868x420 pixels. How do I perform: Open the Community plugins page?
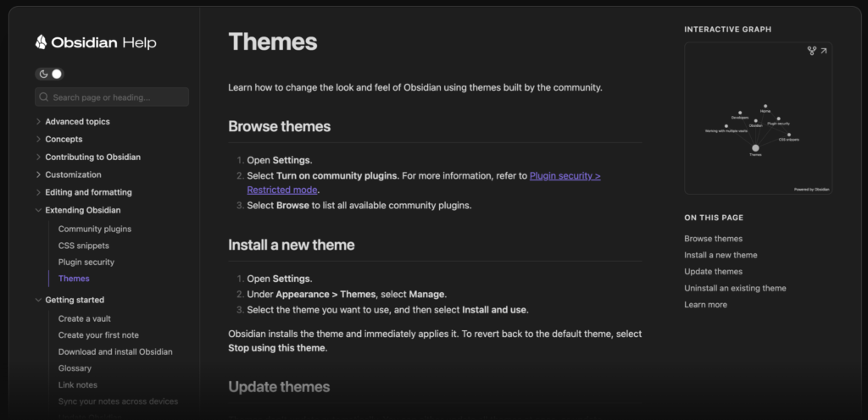coord(95,229)
